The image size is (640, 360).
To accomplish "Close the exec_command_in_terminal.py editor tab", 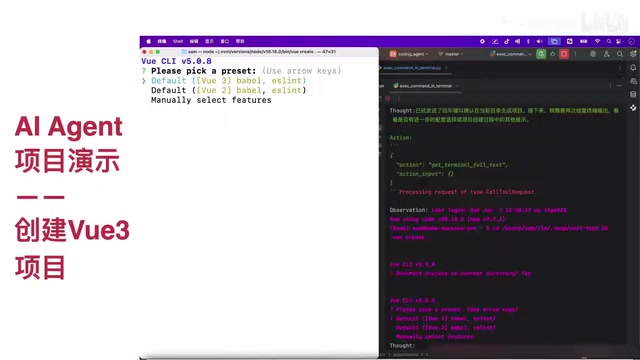I will [x=446, y=68].
